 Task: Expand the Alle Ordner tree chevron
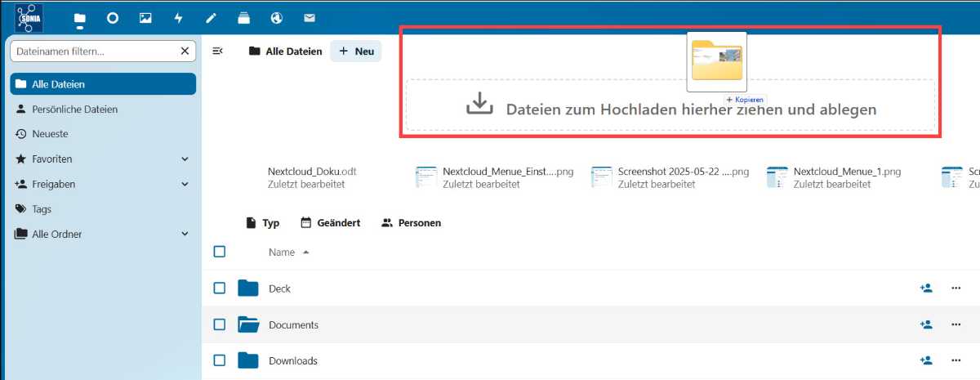(x=185, y=235)
